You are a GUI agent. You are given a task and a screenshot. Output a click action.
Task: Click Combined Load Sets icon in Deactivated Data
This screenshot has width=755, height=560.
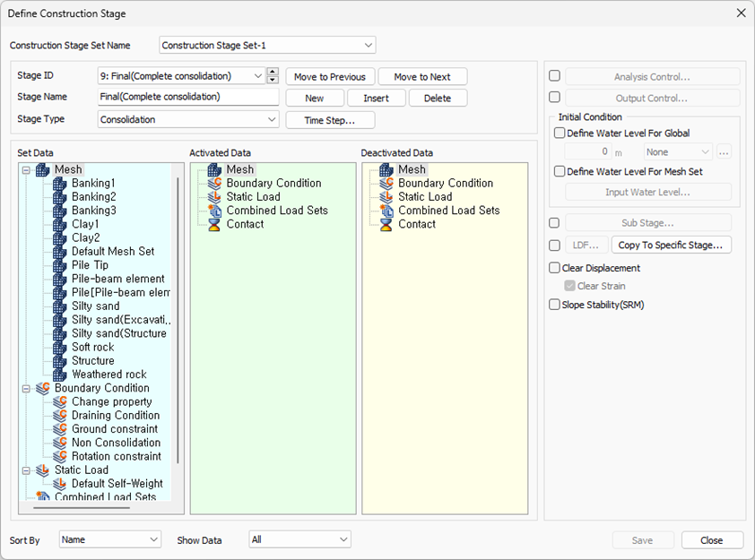tap(386, 211)
